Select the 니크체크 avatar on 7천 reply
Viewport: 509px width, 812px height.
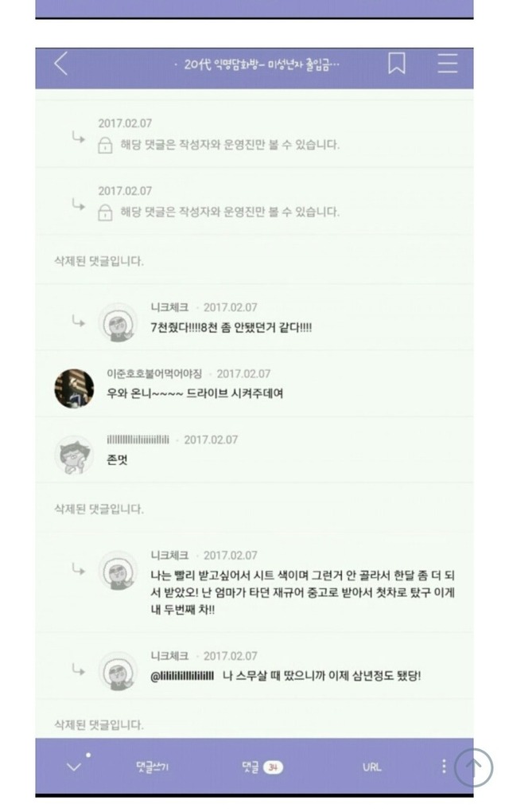pyautogui.click(x=119, y=323)
